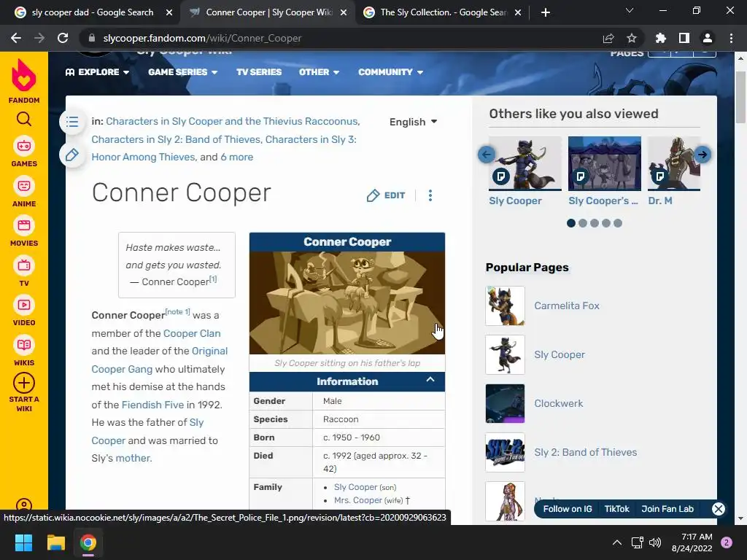Open Sly 2: Band of Thieves link
The width and height of the screenshot is (747, 560).
click(x=586, y=452)
